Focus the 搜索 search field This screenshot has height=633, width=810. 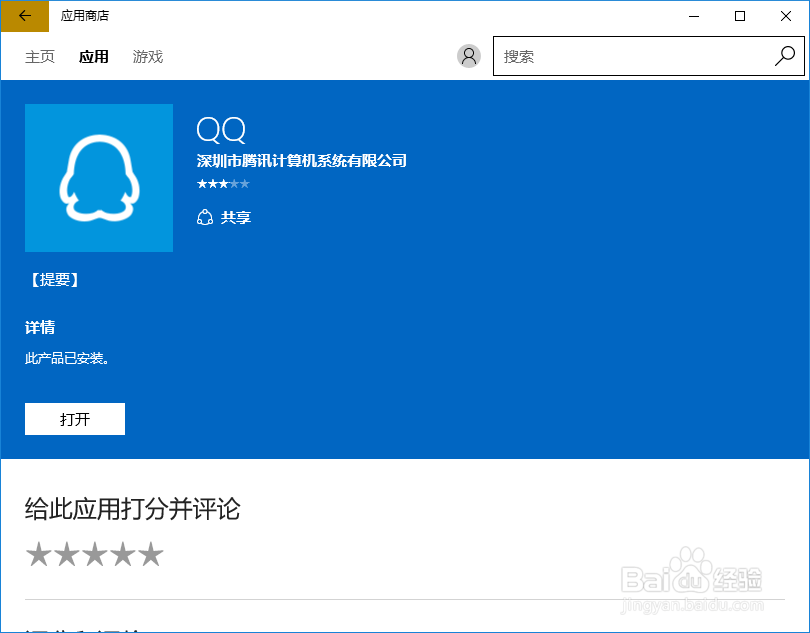(649, 56)
